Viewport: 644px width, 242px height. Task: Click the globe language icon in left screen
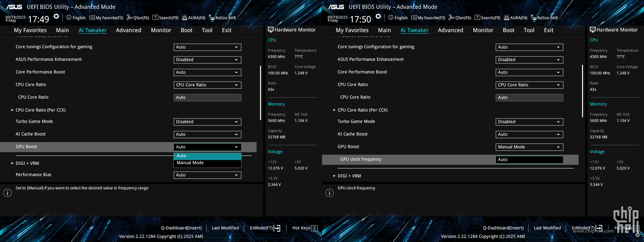(x=69, y=18)
